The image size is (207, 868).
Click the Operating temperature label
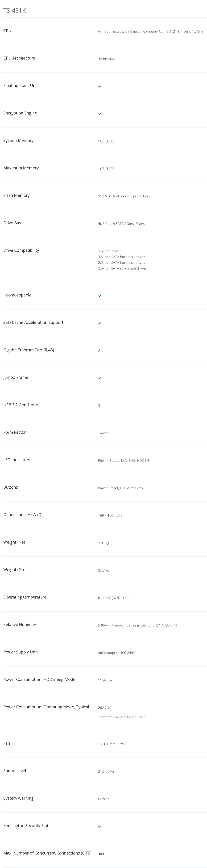point(25,597)
